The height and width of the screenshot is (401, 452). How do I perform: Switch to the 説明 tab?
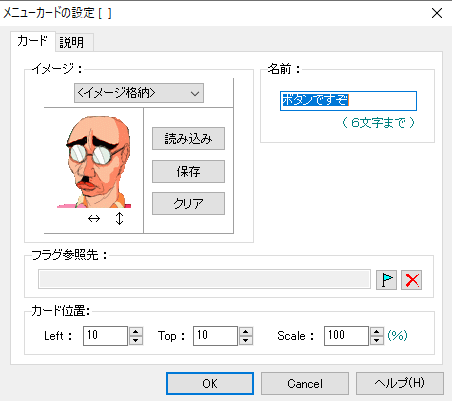[72, 42]
